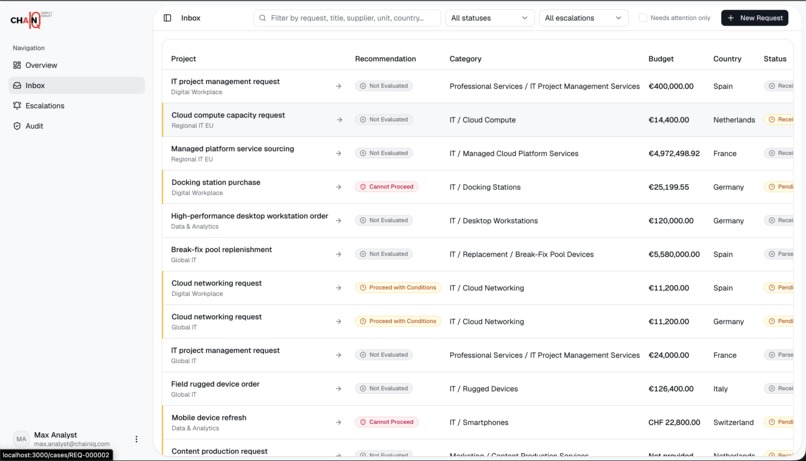Image resolution: width=806 pixels, height=461 pixels.
Task: Click max.analyst@chainiq.com email text
Action: click(72, 444)
